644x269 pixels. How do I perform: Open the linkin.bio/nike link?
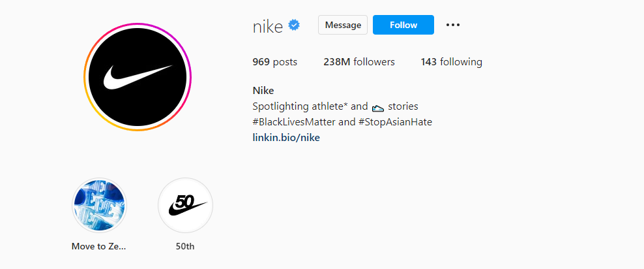(285, 138)
